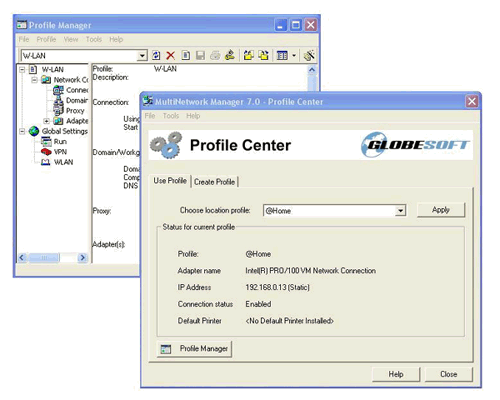Click the Help button at bottom of dialog
Image resolution: width=500 pixels, height=400 pixels.
(396, 374)
